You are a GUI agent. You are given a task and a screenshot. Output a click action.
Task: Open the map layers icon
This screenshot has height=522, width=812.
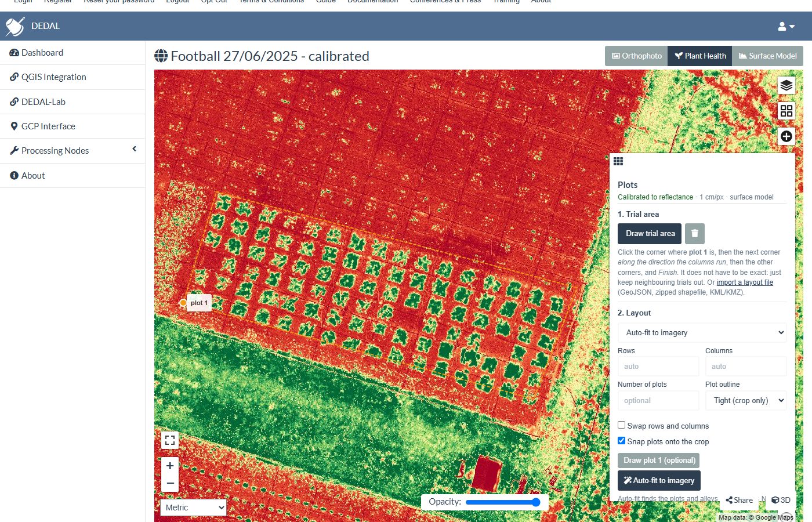(x=786, y=85)
